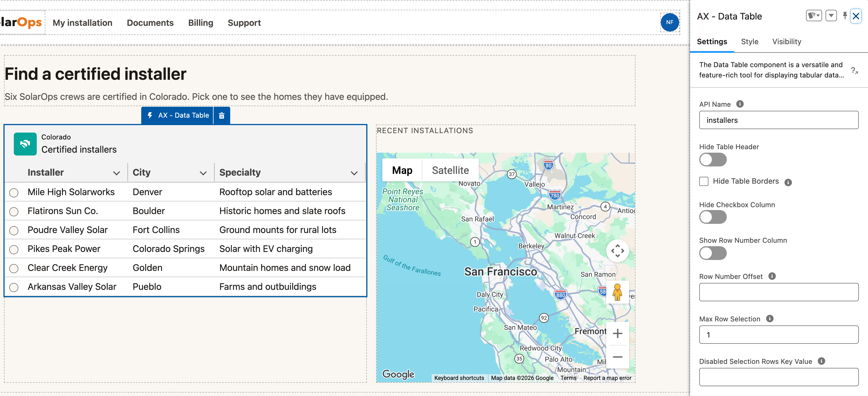
Task: Click the green Certified installers handshake icon
Action: (25, 144)
